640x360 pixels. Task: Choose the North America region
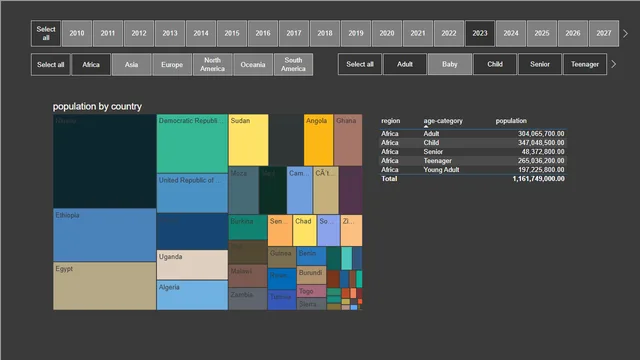point(212,64)
